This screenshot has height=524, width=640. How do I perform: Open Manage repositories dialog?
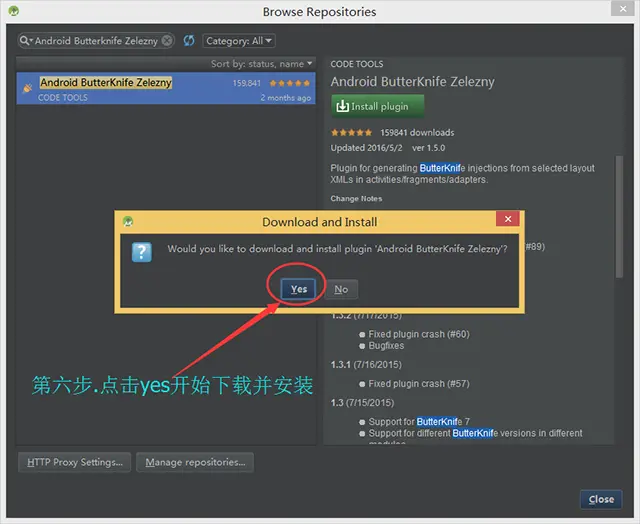[195, 462]
